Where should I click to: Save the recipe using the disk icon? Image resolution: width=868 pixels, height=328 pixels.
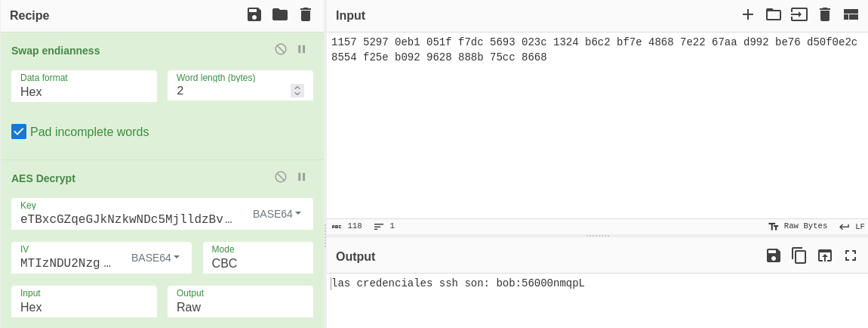254,15
